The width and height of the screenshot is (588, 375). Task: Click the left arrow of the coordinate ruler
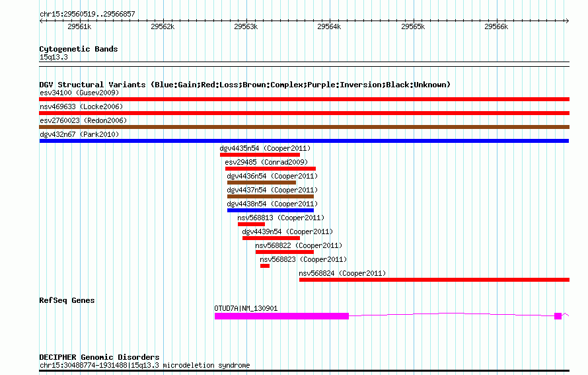coord(41,21)
